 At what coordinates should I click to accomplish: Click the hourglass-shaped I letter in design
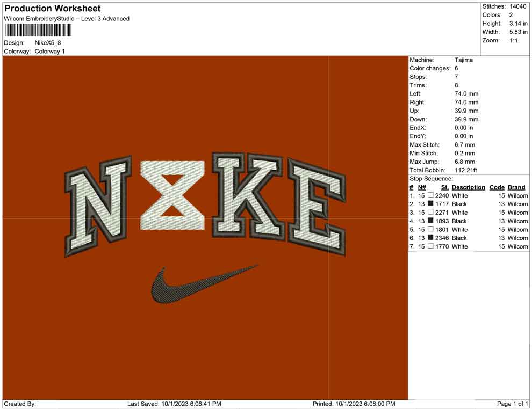click(x=172, y=195)
